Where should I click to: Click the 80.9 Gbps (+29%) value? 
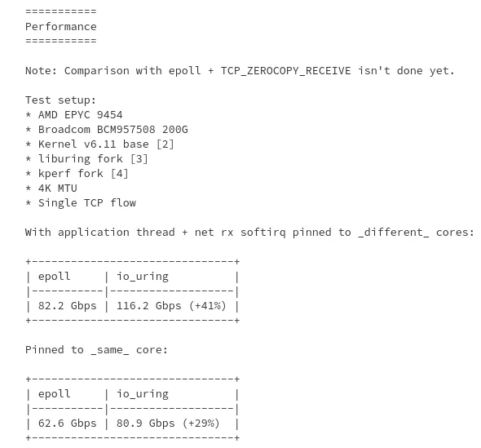168,424
